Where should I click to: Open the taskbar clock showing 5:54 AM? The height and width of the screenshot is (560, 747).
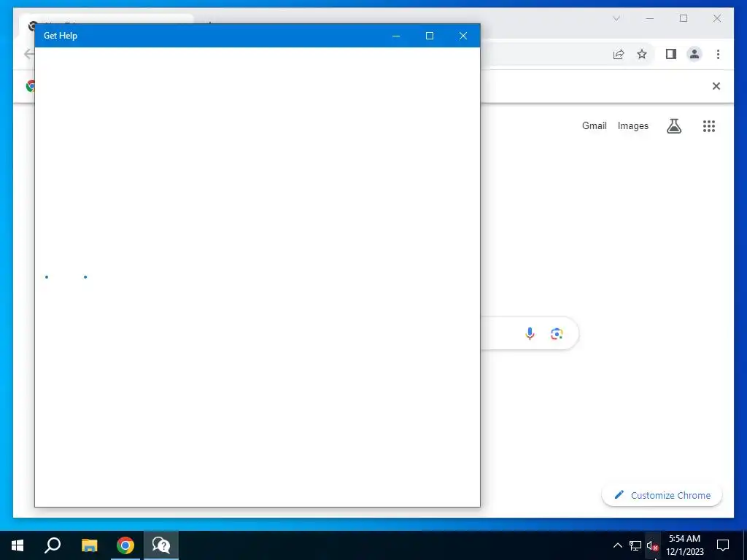[684, 545]
